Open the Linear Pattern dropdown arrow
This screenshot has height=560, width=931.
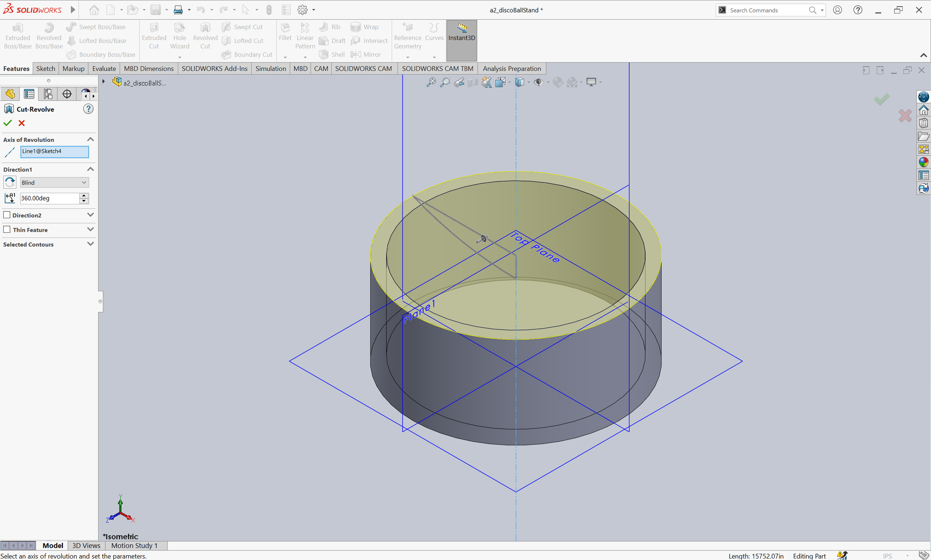click(305, 57)
